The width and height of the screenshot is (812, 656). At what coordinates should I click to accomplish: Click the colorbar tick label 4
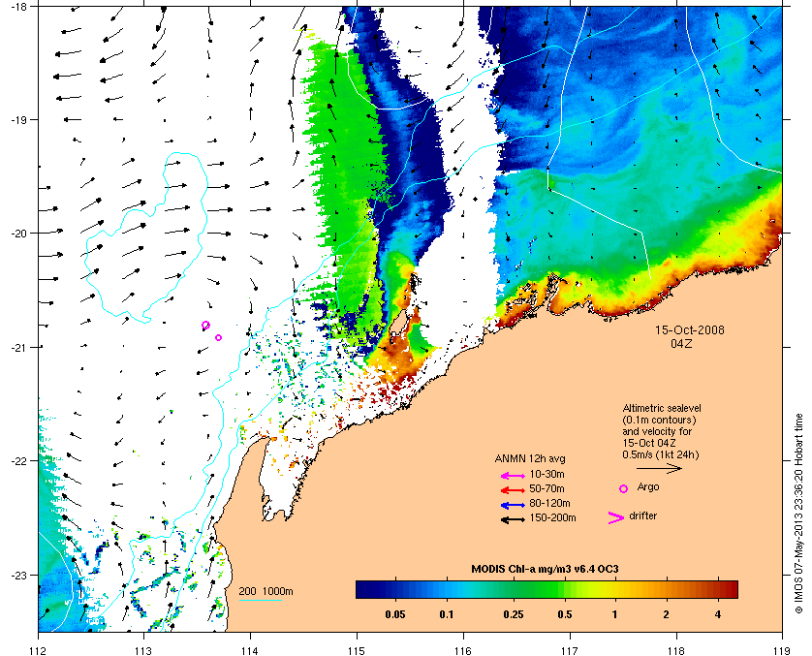(x=718, y=615)
